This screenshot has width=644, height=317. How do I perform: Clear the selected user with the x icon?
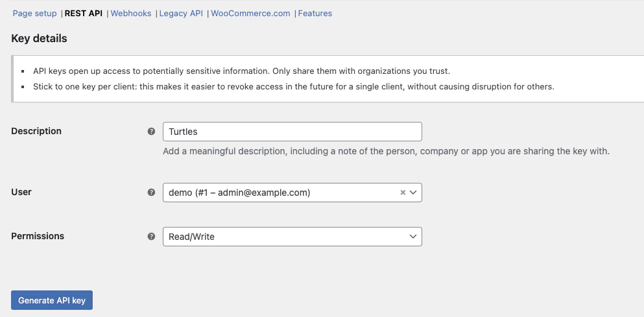tap(403, 192)
